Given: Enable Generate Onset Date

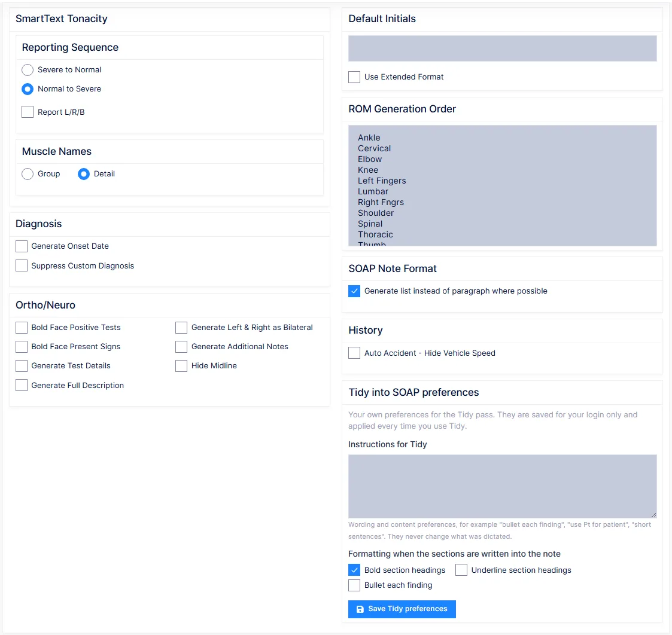Looking at the screenshot, I should [x=22, y=246].
